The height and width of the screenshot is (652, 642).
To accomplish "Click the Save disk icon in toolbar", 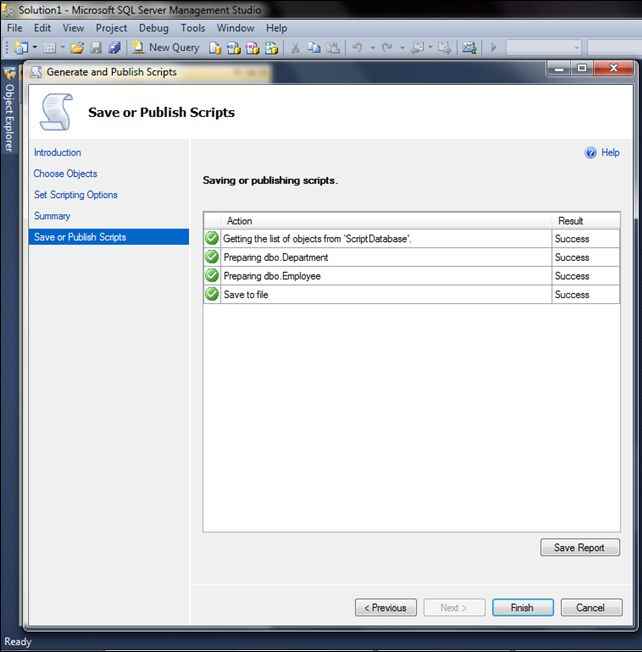I will [96, 48].
